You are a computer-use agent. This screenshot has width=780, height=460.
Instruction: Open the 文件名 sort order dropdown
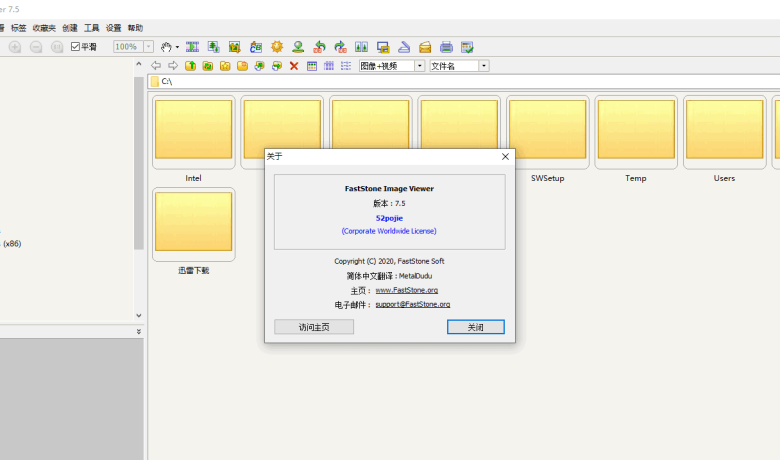coord(484,66)
